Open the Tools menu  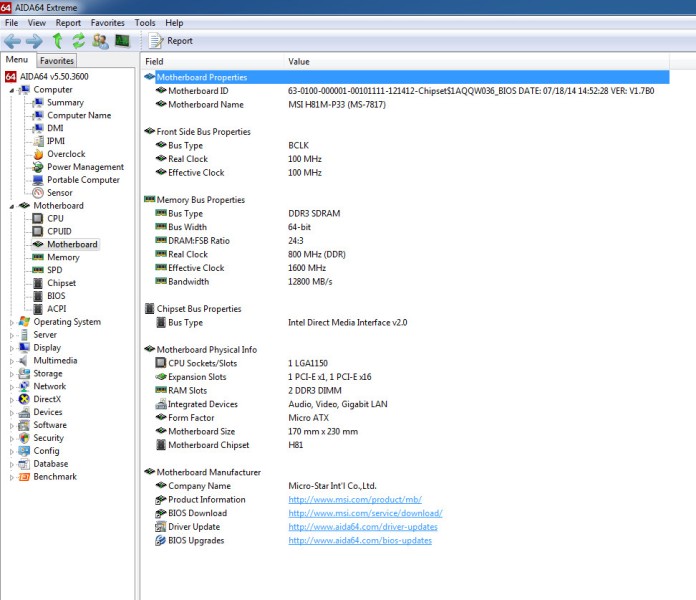click(x=145, y=22)
